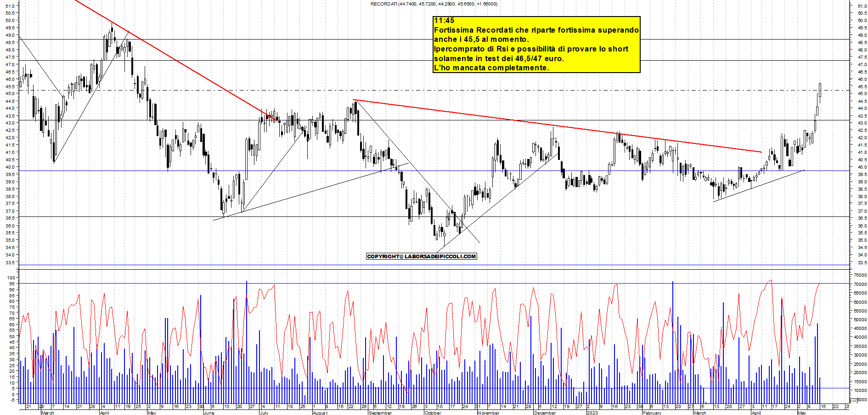Select the 'September' month label on time axis
The width and height of the screenshot is (868, 415).
click(380, 413)
